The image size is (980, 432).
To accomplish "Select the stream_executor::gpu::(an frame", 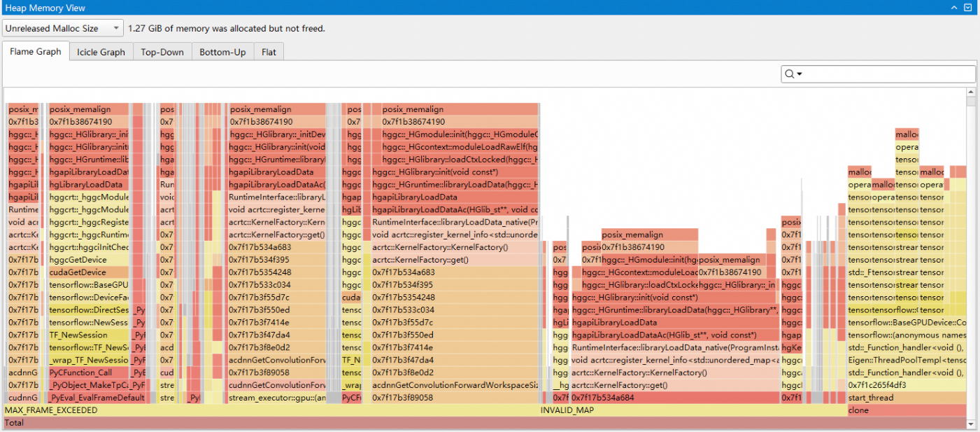I will tap(277, 398).
